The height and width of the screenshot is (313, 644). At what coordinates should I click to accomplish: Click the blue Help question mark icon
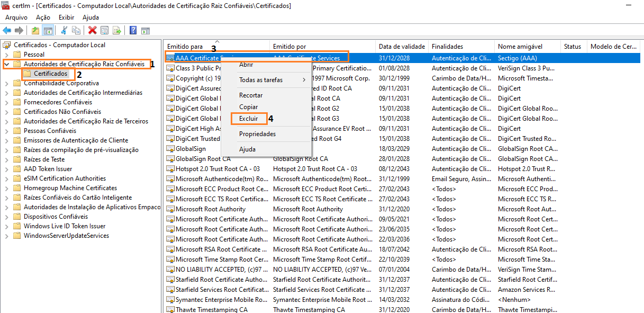[133, 30]
